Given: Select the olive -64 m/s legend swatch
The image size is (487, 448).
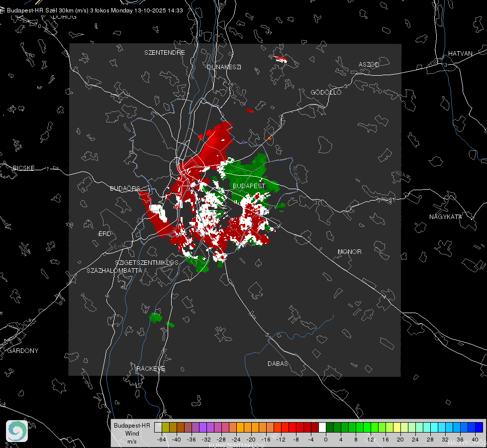Looking at the screenshot, I should pyautogui.click(x=166, y=428).
